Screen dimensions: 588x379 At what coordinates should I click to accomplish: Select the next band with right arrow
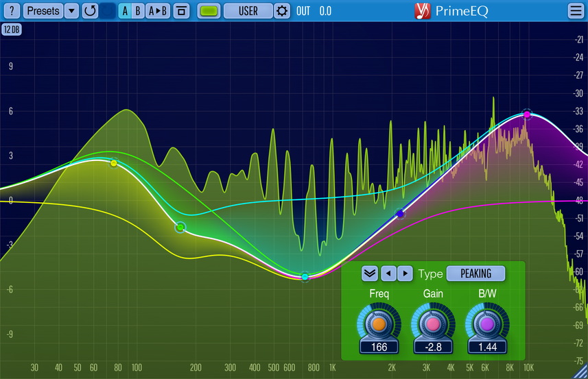point(405,273)
